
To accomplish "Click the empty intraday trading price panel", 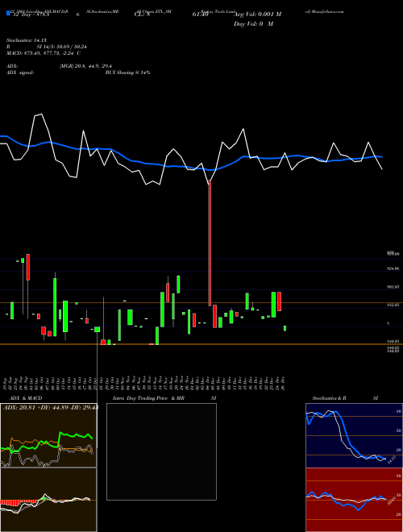I will tap(161, 451).
